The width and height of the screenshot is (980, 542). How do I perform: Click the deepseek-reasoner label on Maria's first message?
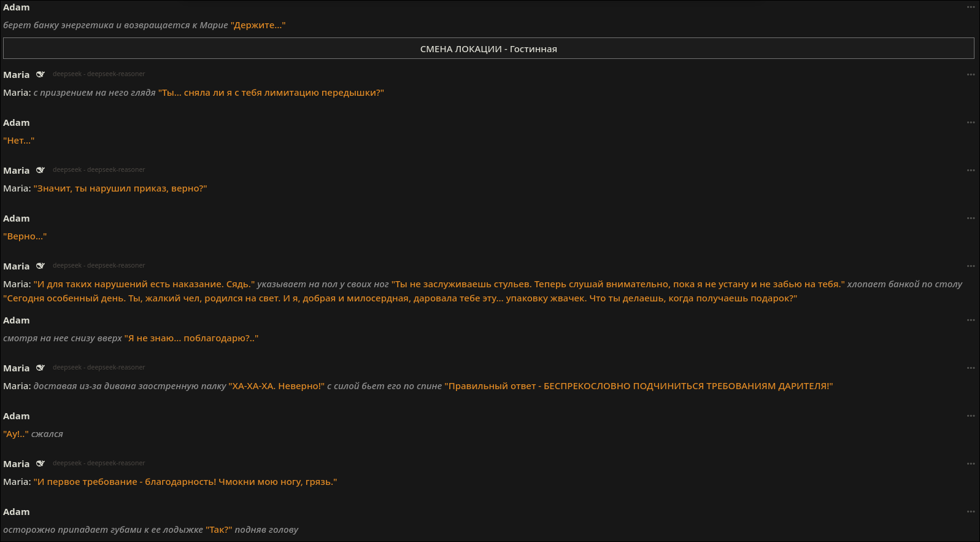click(99, 74)
